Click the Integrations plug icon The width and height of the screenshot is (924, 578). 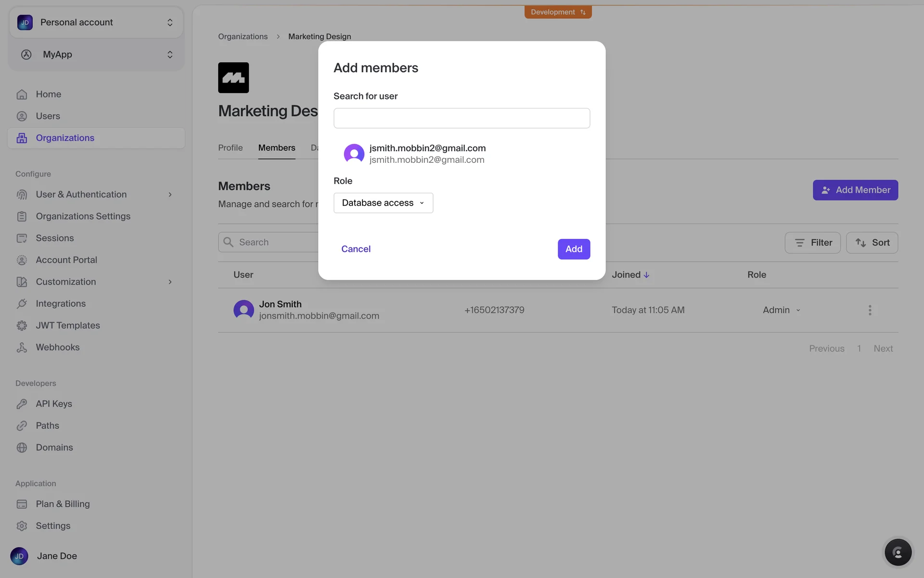pyautogui.click(x=22, y=304)
